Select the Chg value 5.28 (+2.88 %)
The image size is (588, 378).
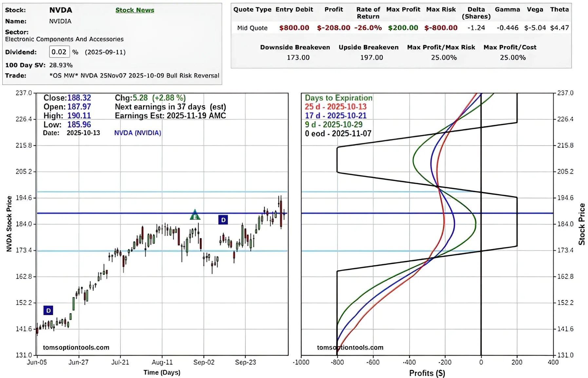159,98
